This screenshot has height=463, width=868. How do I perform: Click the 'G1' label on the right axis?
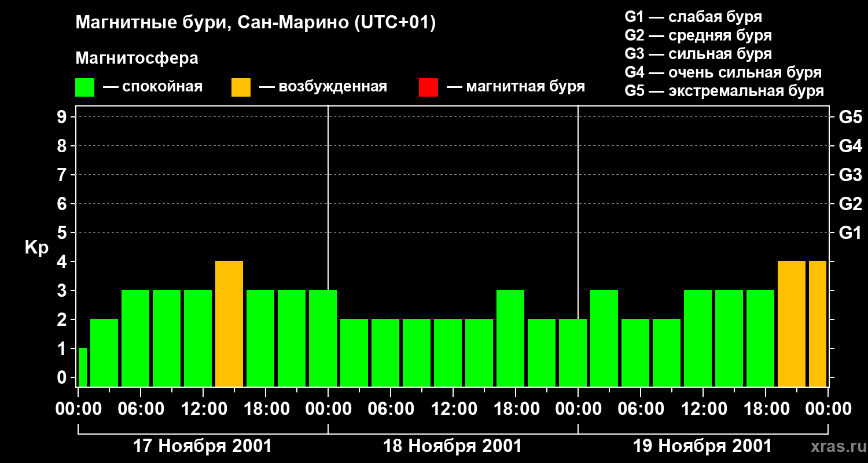(850, 233)
